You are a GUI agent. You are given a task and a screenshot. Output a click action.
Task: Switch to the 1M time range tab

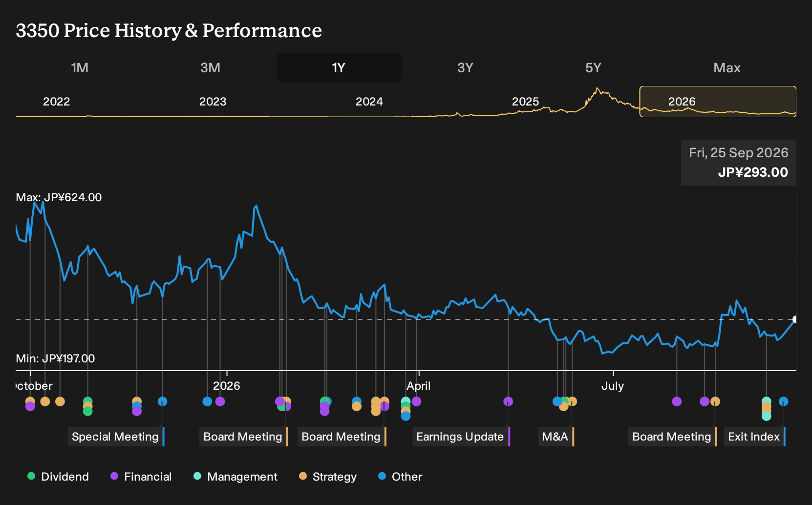point(80,67)
